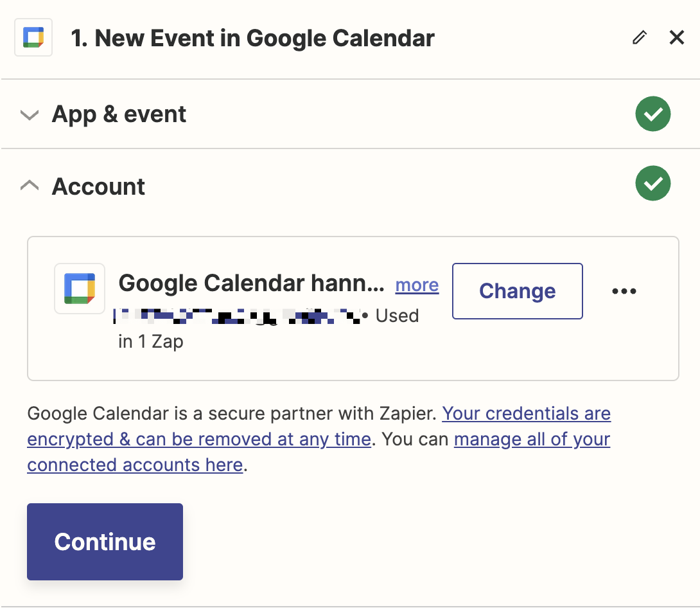Expand the App & event section chevron
700x608 pixels.
tap(29, 115)
